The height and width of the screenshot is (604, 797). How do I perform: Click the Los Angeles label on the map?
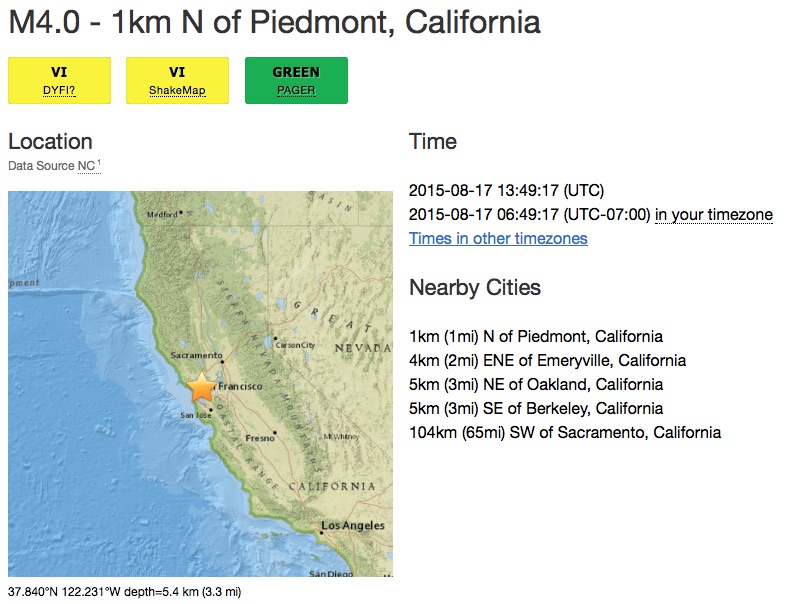click(352, 525)
